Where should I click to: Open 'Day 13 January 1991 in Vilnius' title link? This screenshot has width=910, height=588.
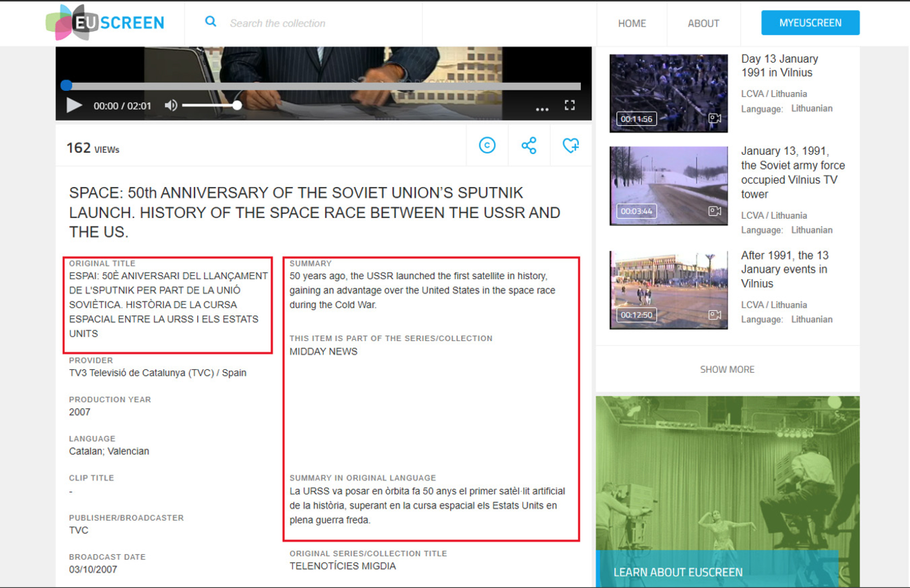tap(779, 66)
